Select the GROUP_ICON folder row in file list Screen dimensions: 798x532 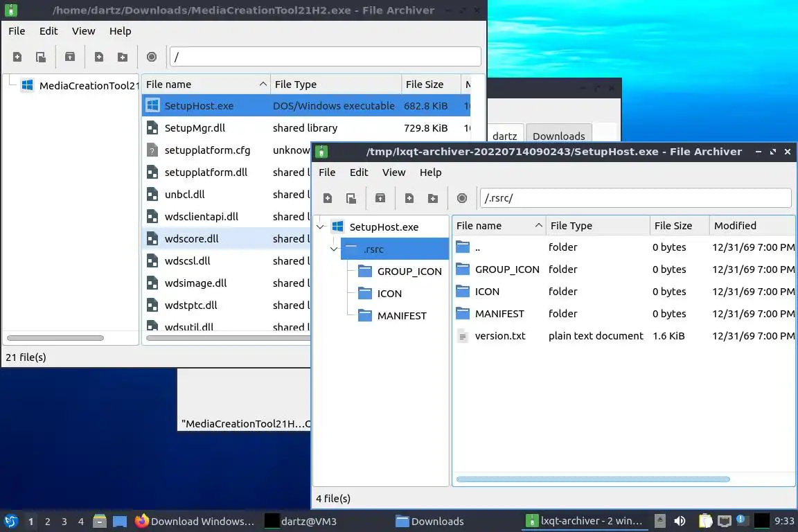click(624, 269)
